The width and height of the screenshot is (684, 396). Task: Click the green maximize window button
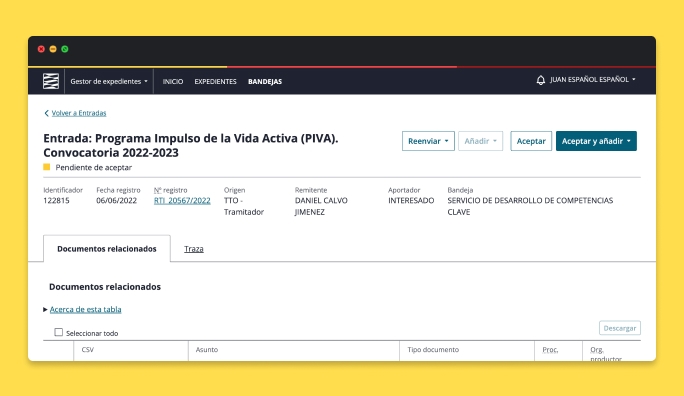tap(65, 49)
